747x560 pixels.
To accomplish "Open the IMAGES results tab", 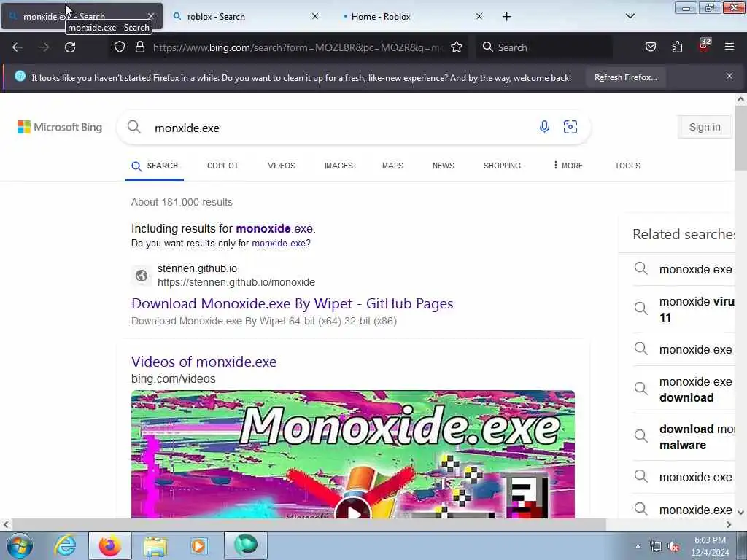I will point(338,166).
